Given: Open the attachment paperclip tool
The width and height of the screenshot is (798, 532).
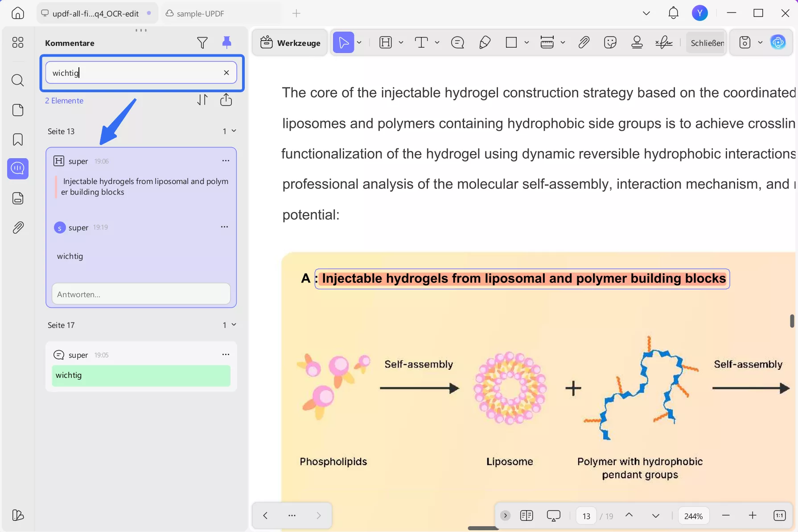Looking at the screenshot, I should click(x=584, y=43).
